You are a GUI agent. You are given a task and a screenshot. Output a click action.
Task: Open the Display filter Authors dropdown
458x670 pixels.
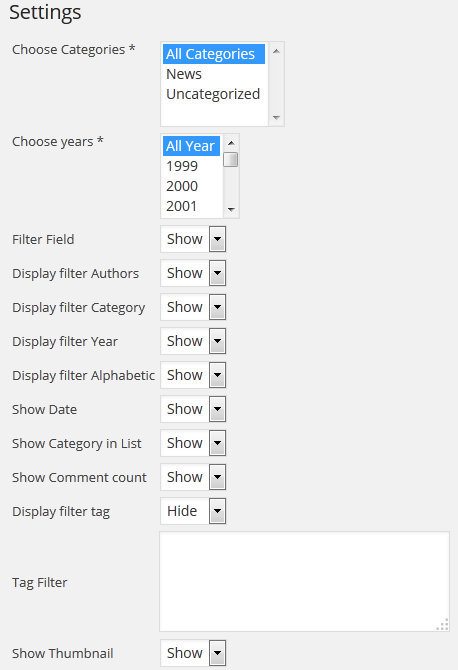(193, 273)
